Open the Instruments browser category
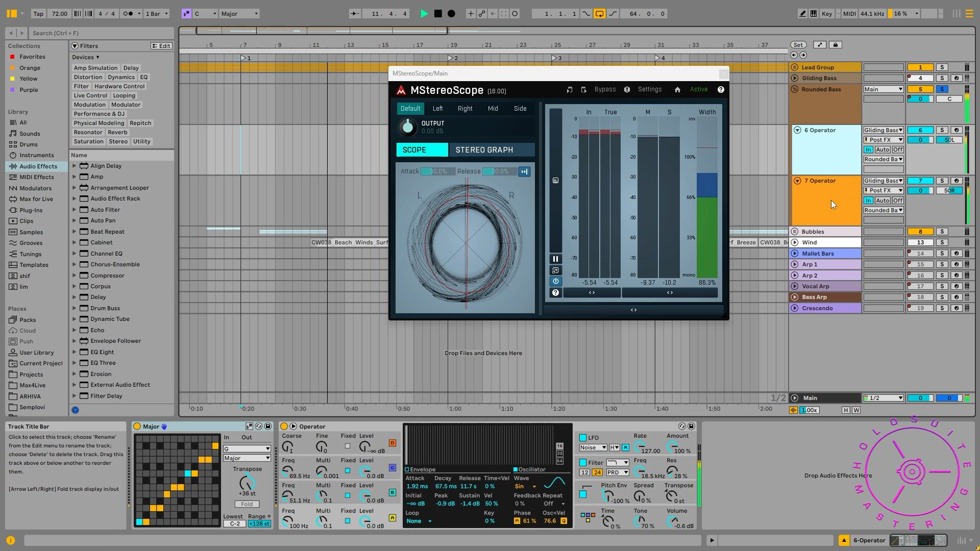This screenshot has width=980, height=551. pos(36,155)
